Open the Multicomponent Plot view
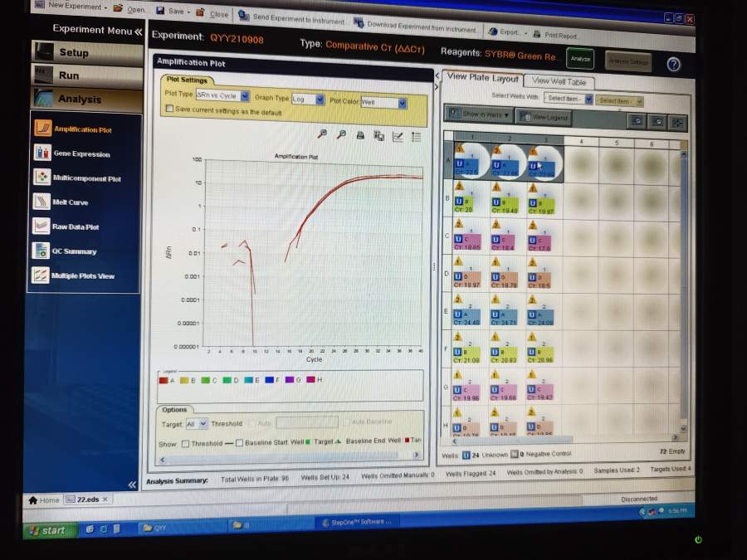Viewport: 747px width, 560px height. coord(86,178)
